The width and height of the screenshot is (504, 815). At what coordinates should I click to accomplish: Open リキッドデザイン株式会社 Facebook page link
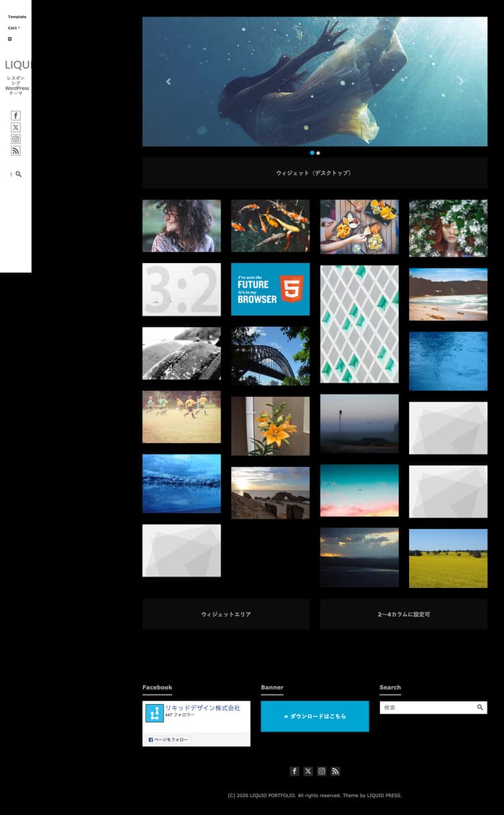click(202, 708)
